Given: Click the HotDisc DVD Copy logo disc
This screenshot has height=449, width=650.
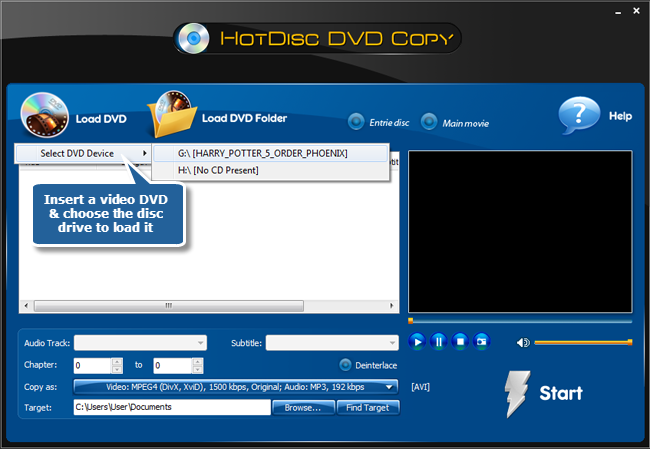Looking at the screenshot, I should click(x=193, y=39).
